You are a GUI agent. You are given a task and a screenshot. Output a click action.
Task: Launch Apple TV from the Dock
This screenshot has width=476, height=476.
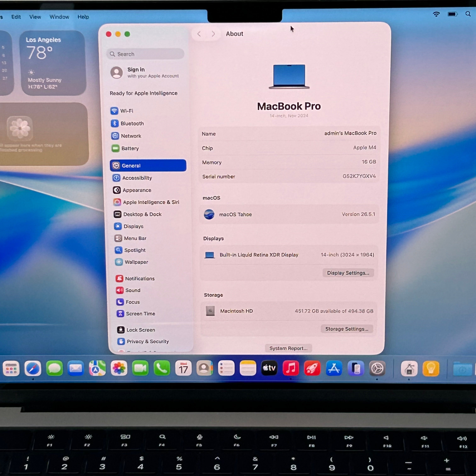(x=269, y=368)
